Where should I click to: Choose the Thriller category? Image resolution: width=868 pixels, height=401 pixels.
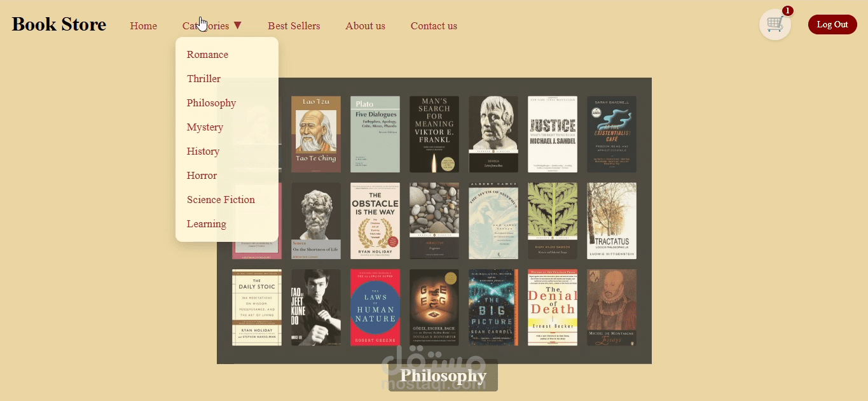tap(203, 79)
